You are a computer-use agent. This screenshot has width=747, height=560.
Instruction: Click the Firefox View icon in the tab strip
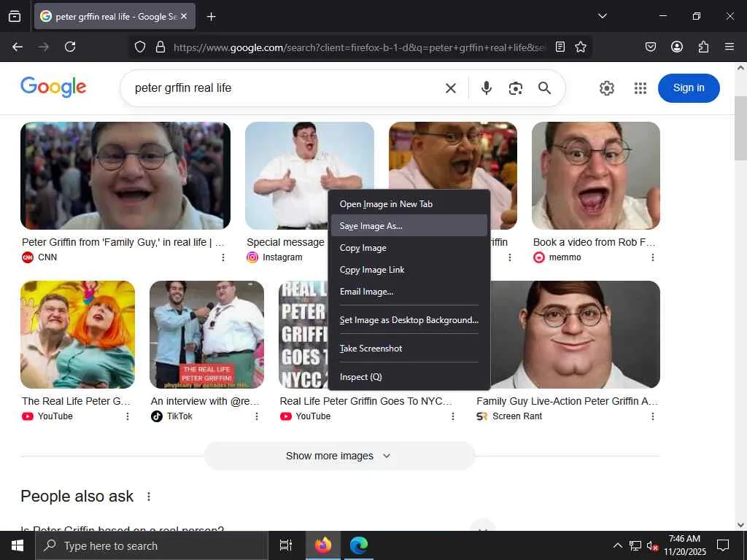15,16
